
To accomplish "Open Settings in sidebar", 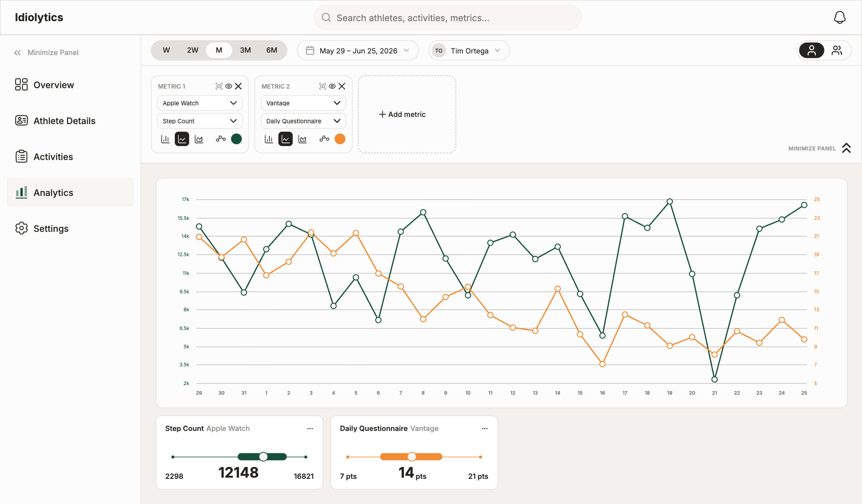I will [x=70, y=229].
